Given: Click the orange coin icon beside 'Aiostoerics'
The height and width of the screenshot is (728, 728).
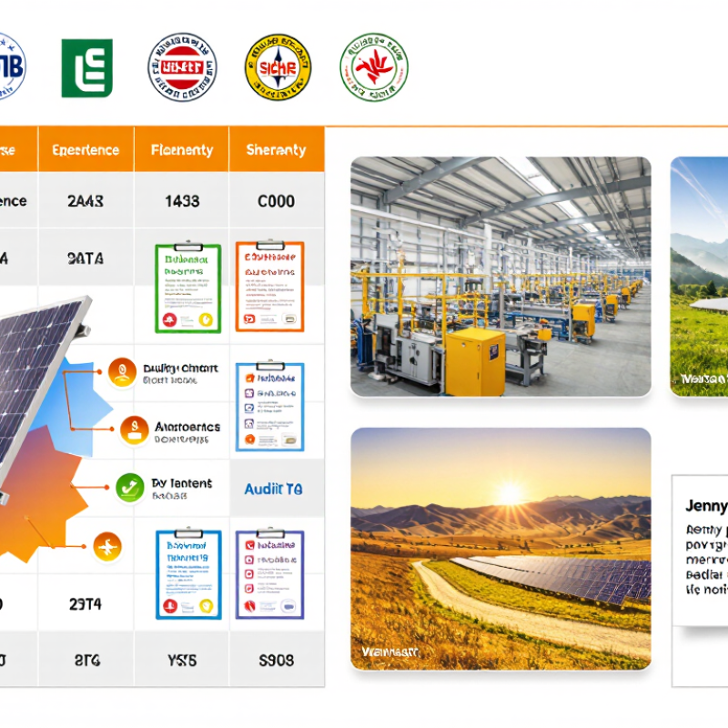Looking at the screenshot, I should [x=134, y=430].
